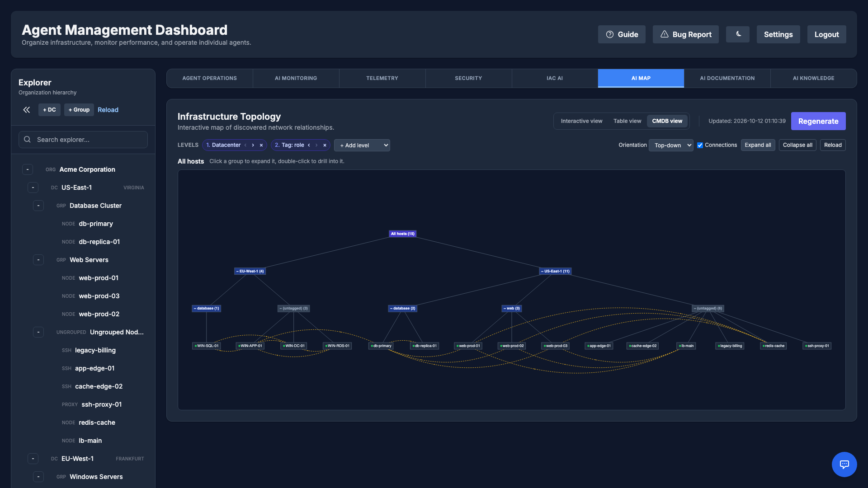The image size is (868, 488).
Task: Collapse the Web Servers group
Action: [x=38, y=260]
